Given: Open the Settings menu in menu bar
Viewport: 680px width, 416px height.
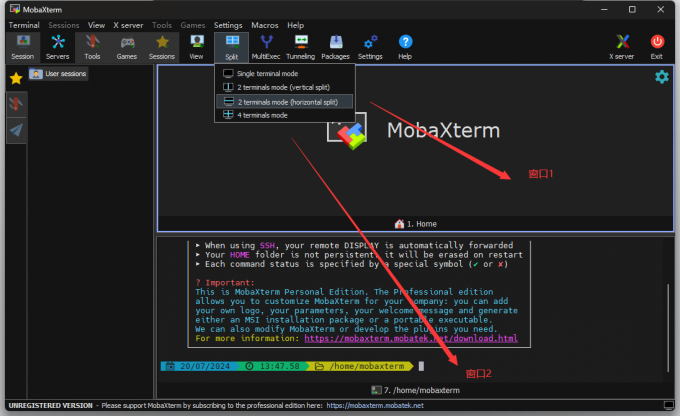Looking at the screenshot, I should pyautogui.click(x=228, y=25).
